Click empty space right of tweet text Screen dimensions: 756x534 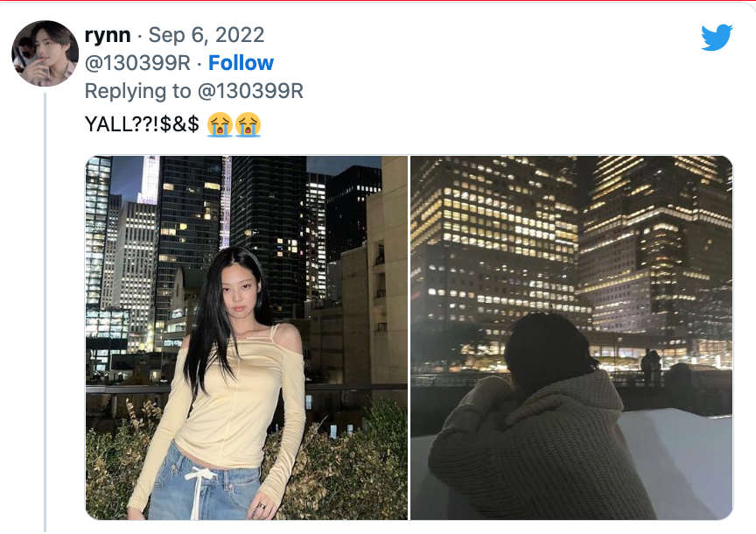[x=482, y=125]
